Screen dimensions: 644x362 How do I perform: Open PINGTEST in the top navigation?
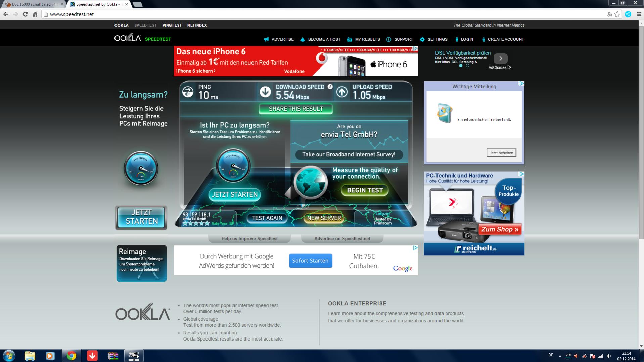[x=172, y=25]
